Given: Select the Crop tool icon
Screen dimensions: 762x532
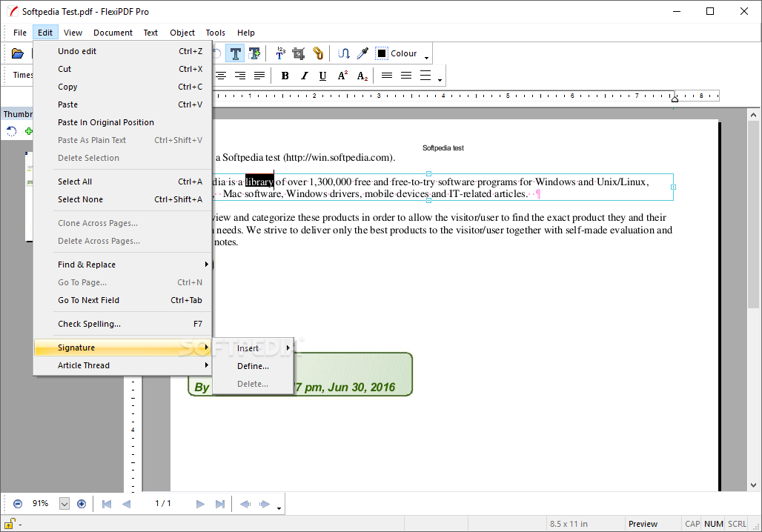Looking at the screenshot, I should (299, 53).
